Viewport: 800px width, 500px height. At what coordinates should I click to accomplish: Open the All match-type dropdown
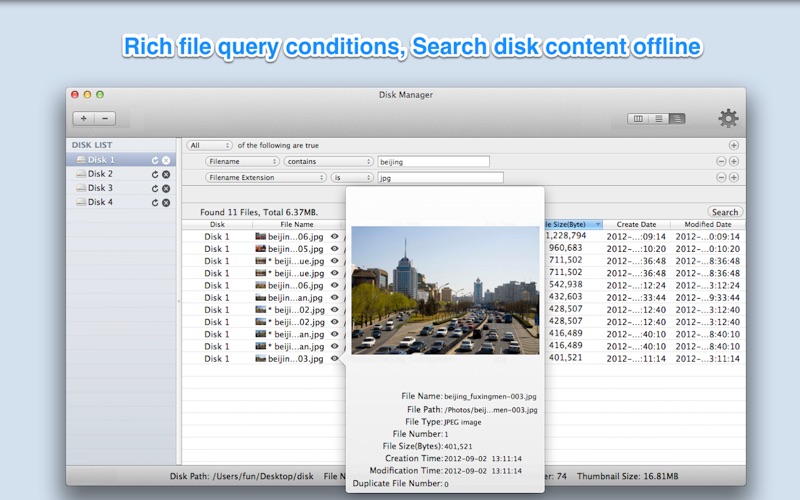(209, 145)
